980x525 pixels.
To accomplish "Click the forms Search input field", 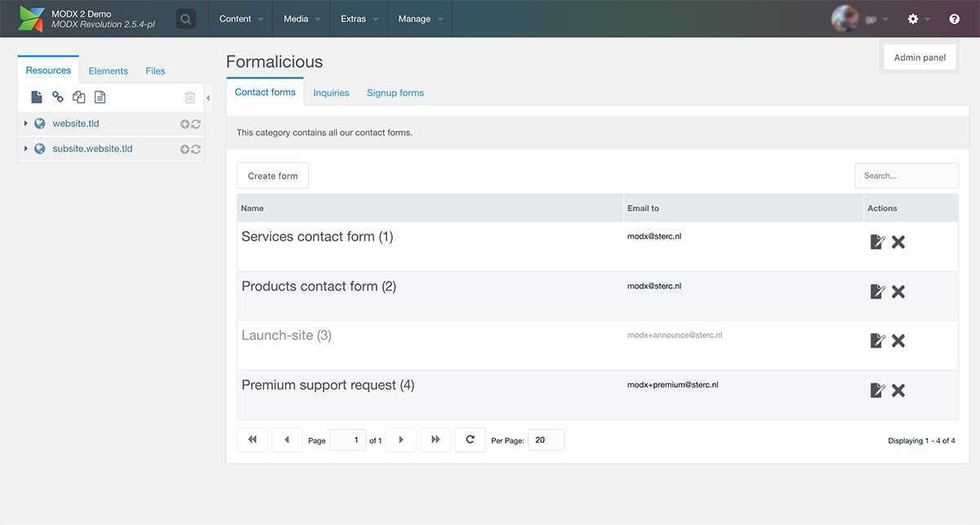I will tap(906, 176).
